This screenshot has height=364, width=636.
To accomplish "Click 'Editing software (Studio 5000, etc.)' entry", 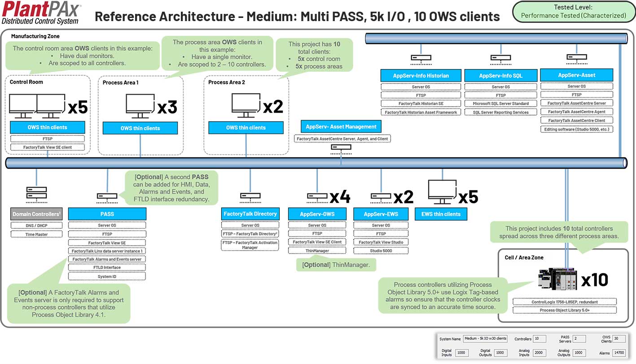I will pos(577,129).
